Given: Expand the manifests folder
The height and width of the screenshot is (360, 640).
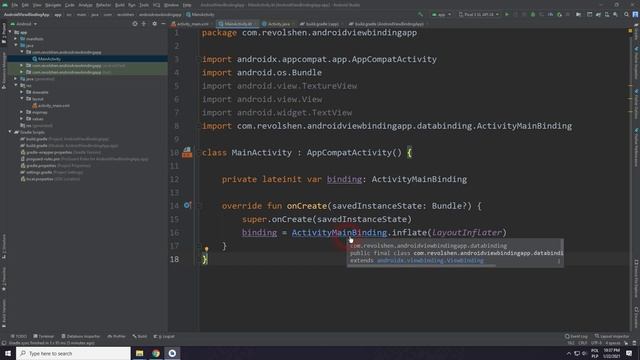Looking at the screenshot, I should click(x=16, y=39).
